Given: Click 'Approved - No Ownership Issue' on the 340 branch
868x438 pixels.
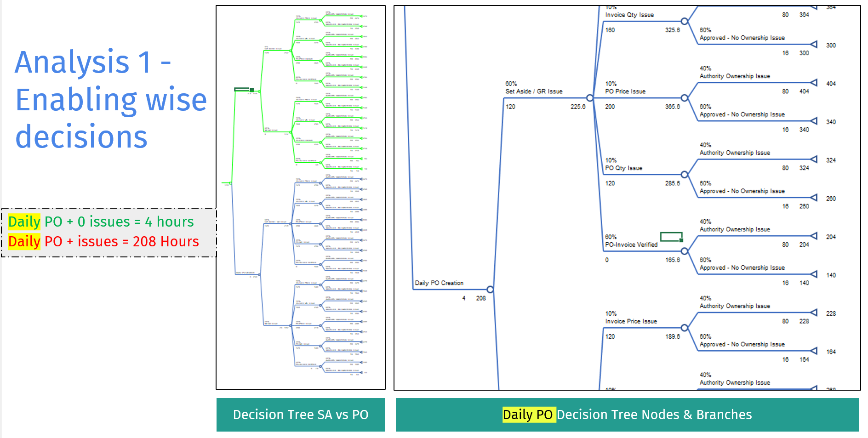Looking at the screenshot, I should tap(742, 114).
